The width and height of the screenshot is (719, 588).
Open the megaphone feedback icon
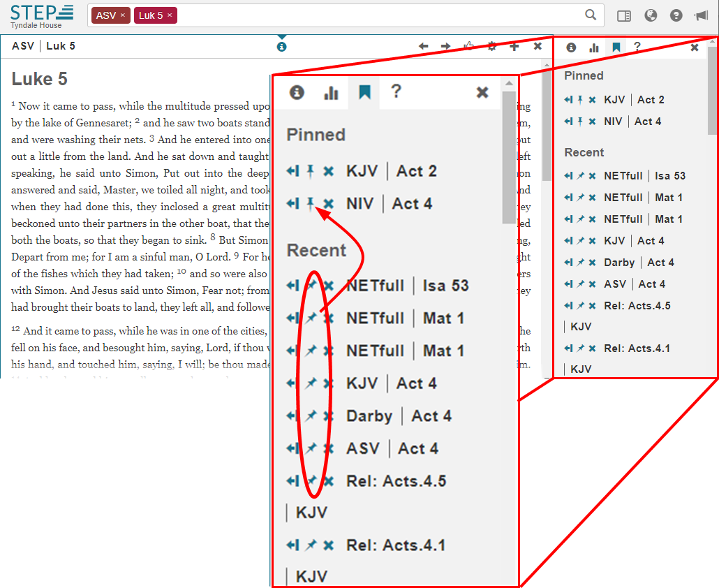pos(701,15)
